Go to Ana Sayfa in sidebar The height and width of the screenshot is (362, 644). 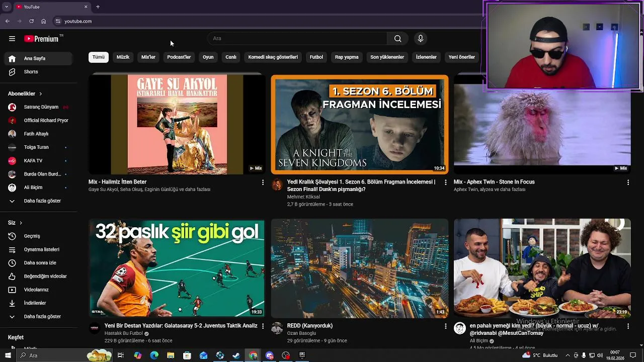point(38,58)
